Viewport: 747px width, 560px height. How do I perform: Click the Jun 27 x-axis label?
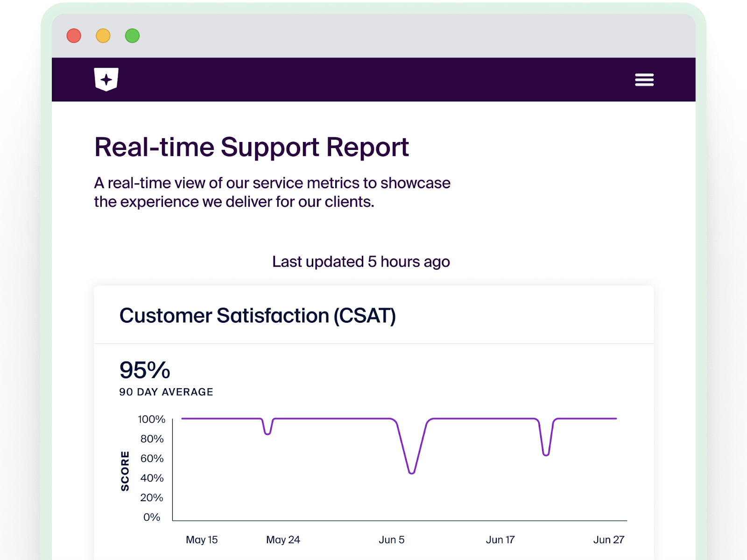pos(609,540)
